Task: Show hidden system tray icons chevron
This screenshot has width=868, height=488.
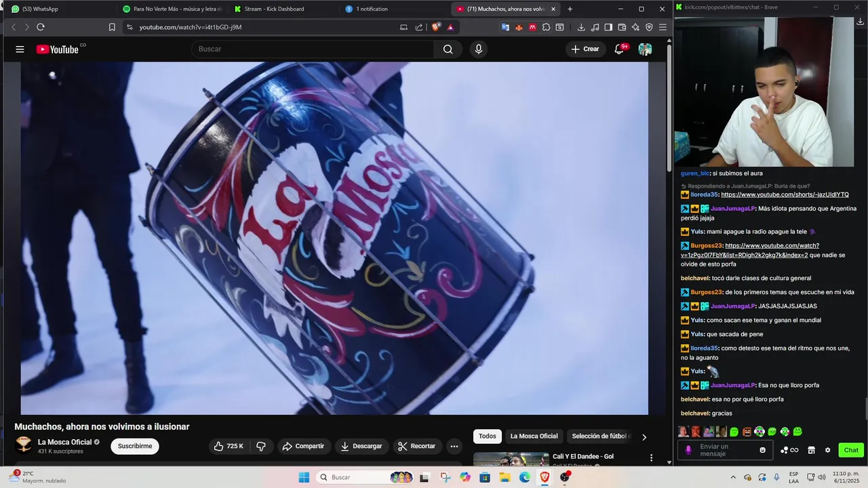Action: (x=733, y=477)
